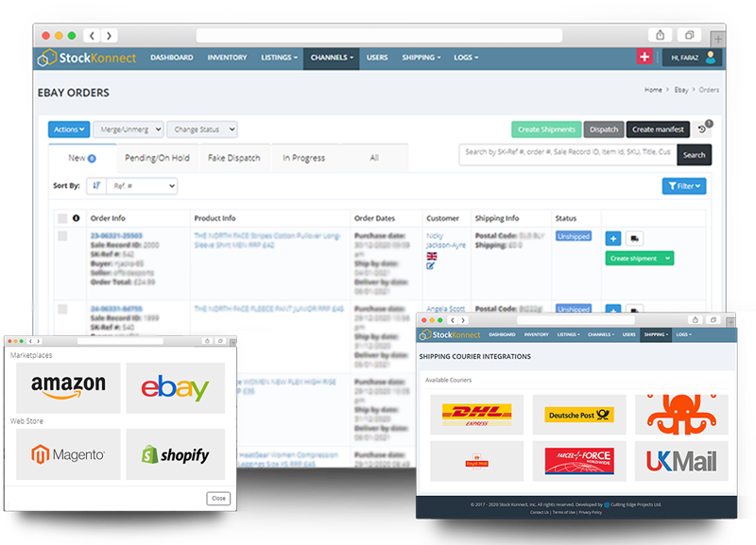The height and width of the screenshot is (545, 756).
Task: Tick the select-all checkbox in table header
Action: pos(62,218)
